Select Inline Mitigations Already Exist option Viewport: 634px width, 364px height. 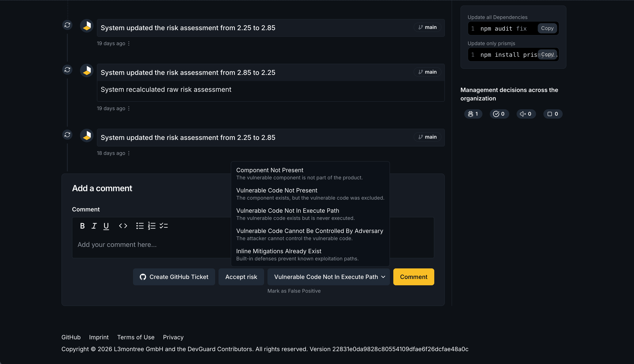click(279, 251)
